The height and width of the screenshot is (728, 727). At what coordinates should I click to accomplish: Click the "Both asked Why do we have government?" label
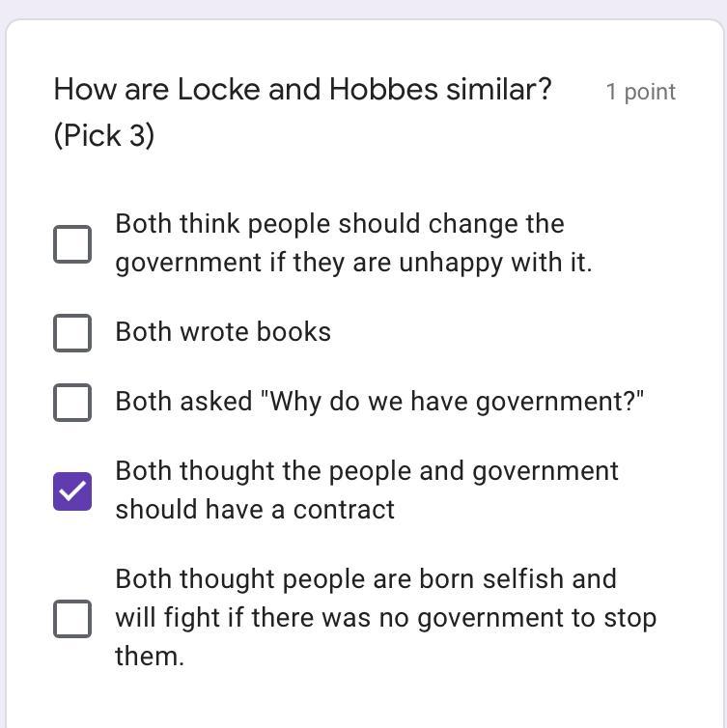pos(379,402)
